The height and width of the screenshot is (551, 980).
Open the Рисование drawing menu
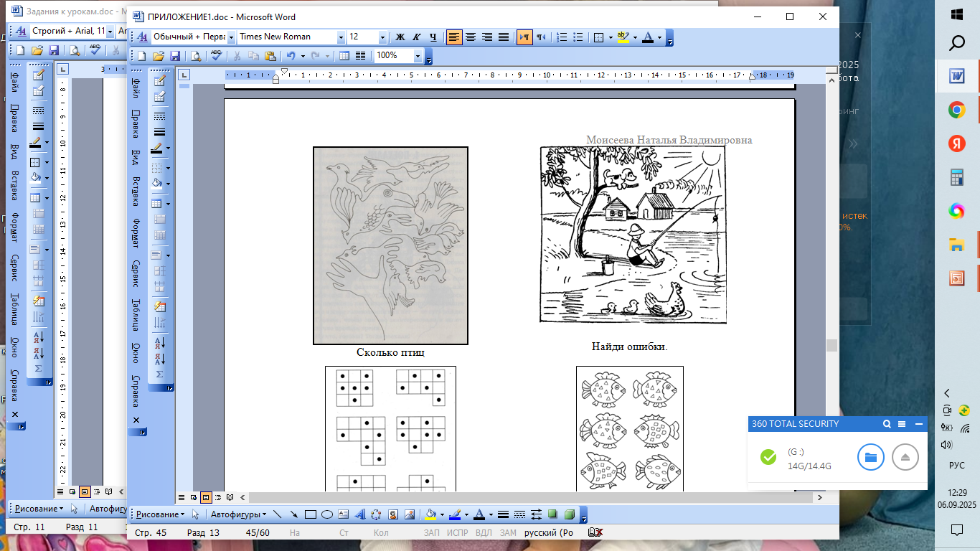(x=159, y=514)
